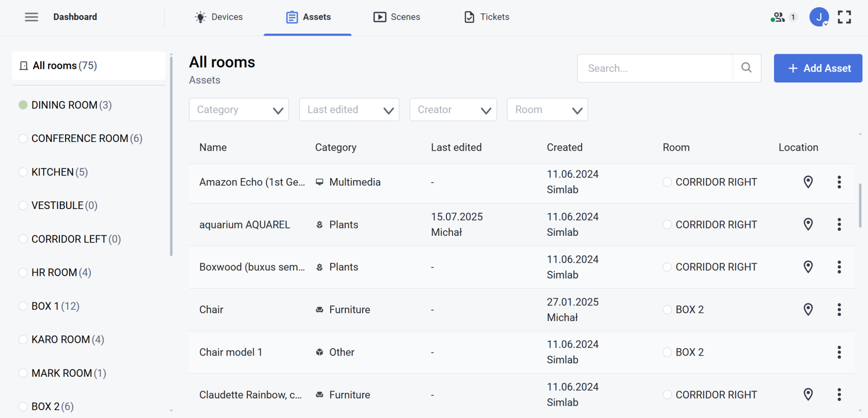Viewport: 868px width, 418px height.
Task: Open the hamburger navigation menu
Action: pyautogui.click(x=32, y=17)
